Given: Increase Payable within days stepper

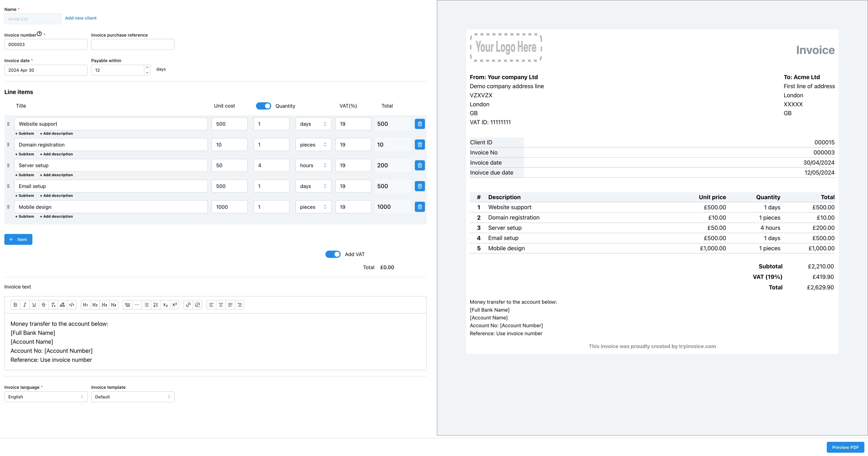Looking at the screenshot, I should tap(147, 68).
